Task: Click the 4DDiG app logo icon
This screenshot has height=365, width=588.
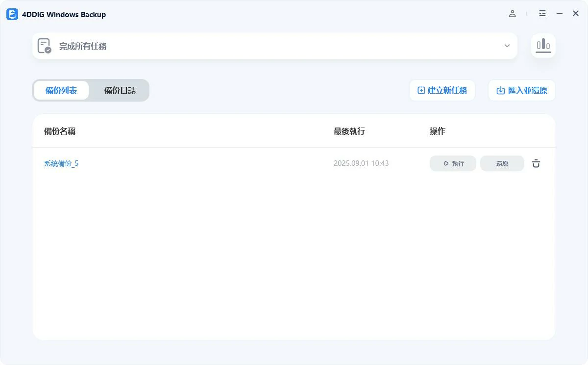Action: tap(12, 14)
